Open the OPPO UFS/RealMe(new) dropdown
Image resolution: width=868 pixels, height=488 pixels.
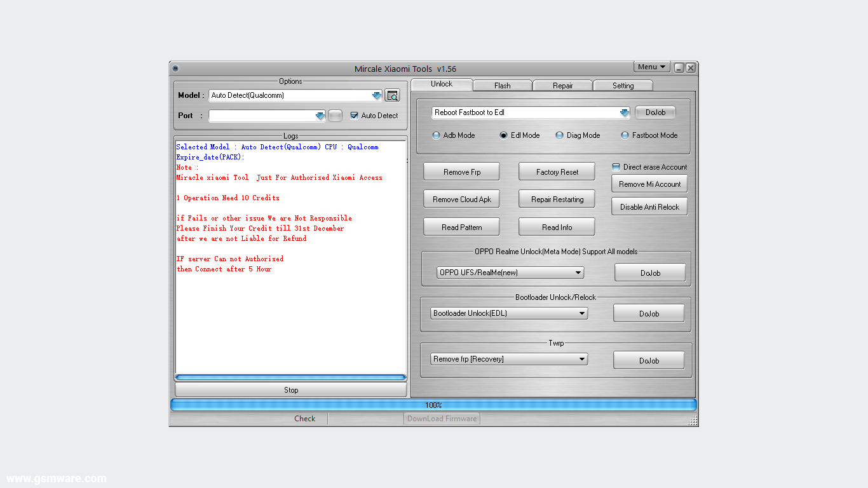(x=578, y=273)
